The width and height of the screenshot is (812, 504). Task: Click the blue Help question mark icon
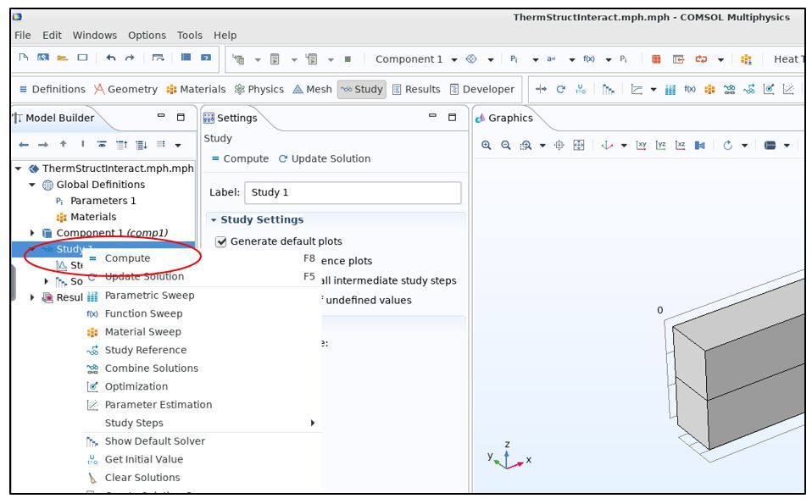206,58
